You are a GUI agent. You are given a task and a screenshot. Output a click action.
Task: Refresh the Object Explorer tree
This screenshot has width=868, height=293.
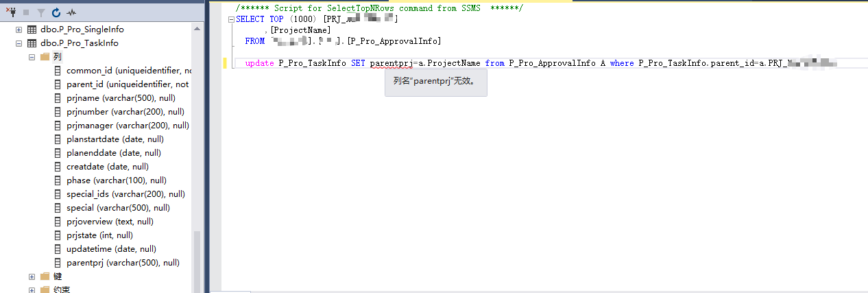tap(56, 12)
